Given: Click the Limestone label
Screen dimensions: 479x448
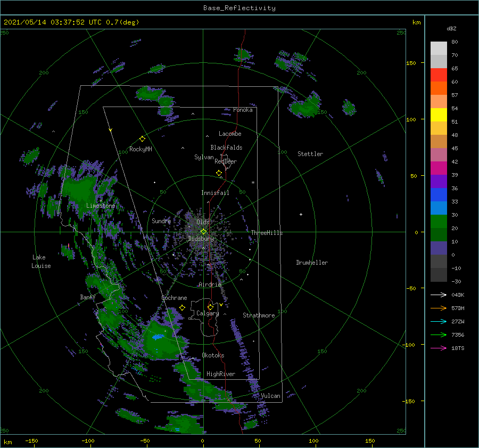Looking at the screenshot, I should coord(101,206).
